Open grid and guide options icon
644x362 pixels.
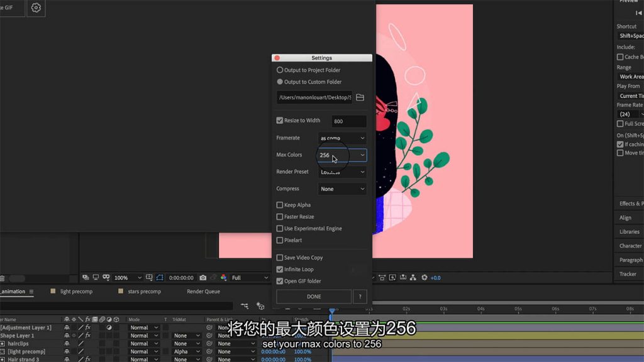pyautogui.click(x=149, y=278)
